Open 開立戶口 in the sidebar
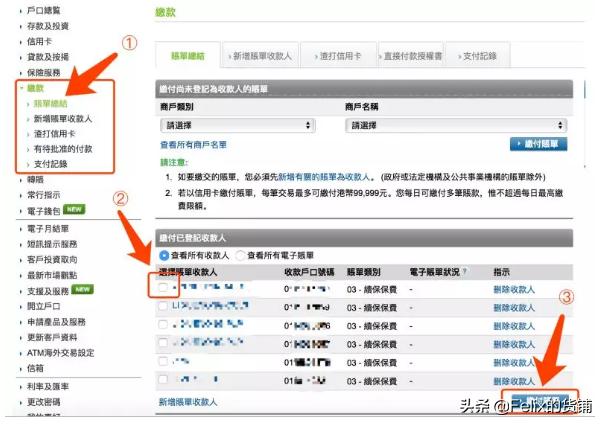Image resolution: width=604 pixels, height=426 pixels. pos(43,306)
